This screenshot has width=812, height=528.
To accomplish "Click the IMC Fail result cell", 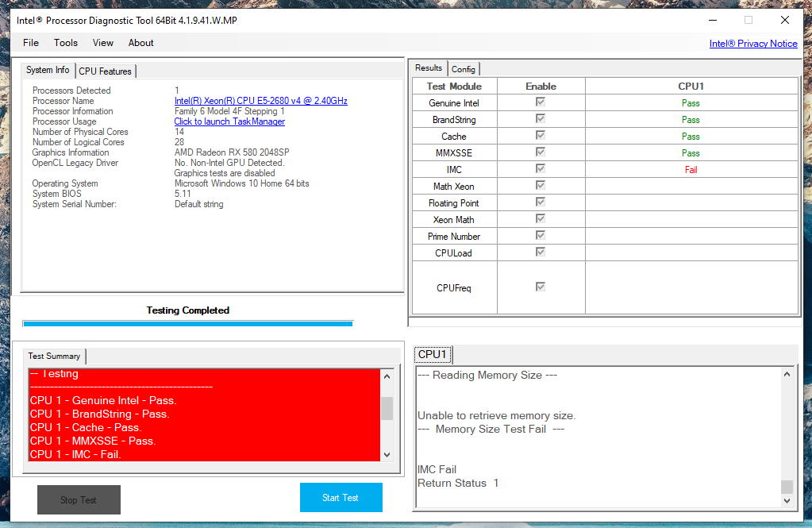I will pyautogui.click(x=691, y=170).
